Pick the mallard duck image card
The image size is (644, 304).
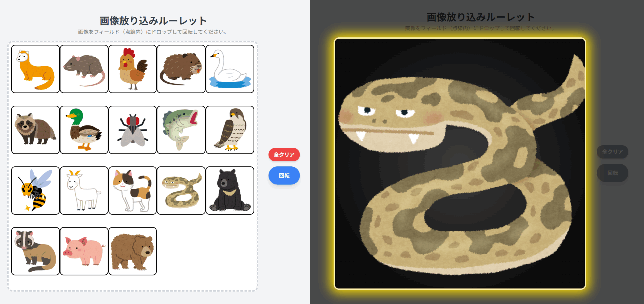(x=84, y=130)
